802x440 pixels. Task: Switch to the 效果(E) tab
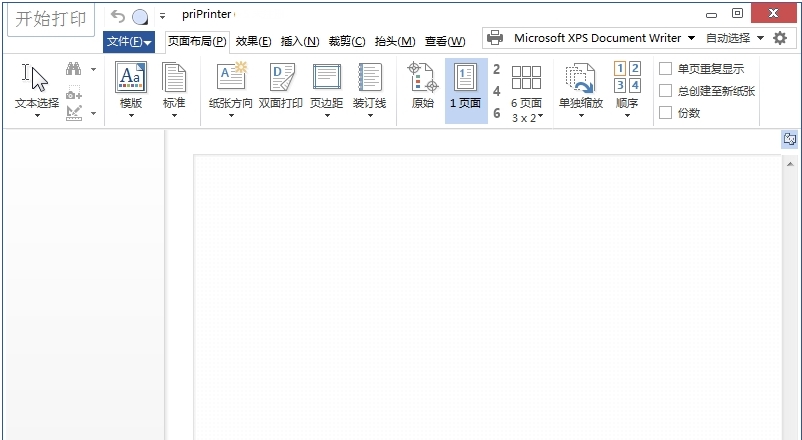point(253,41)
